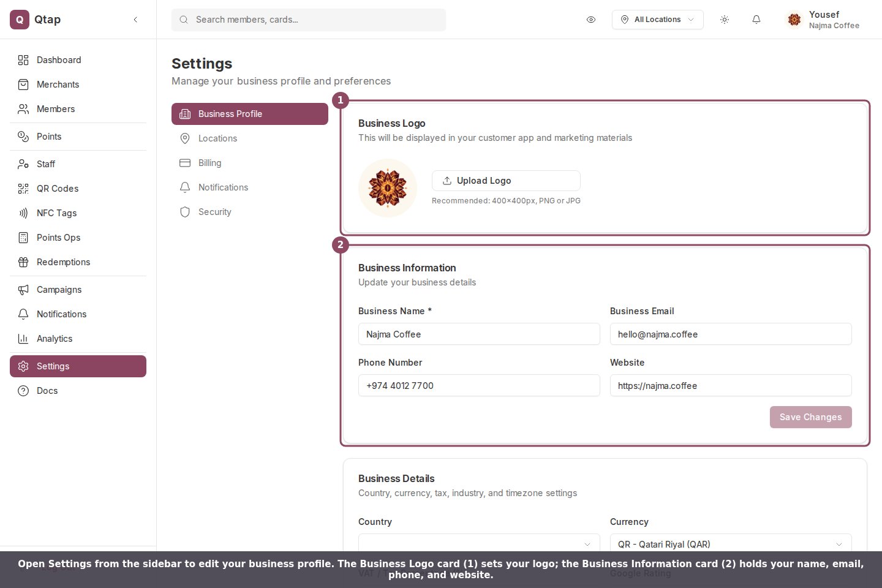Switch to the Locations settings tab
The width and height of the screenshot is (882, 588).
pos(250,138)
